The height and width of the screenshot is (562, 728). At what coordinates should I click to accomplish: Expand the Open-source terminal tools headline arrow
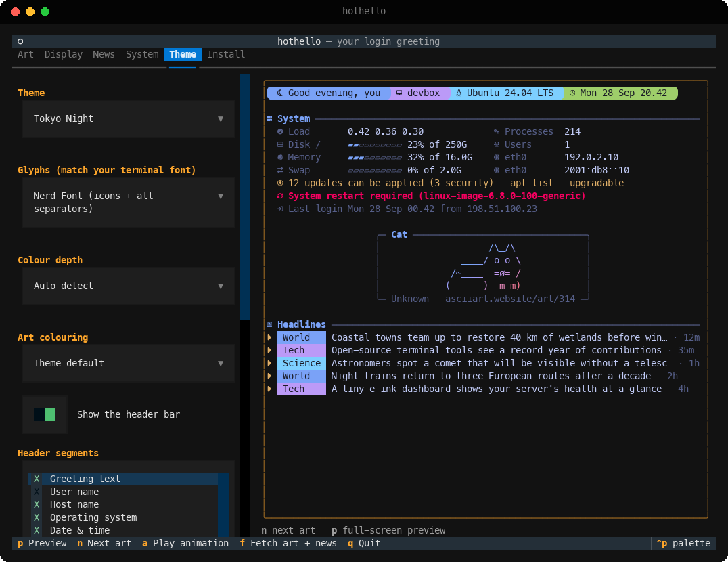click(x=269, y=350)
